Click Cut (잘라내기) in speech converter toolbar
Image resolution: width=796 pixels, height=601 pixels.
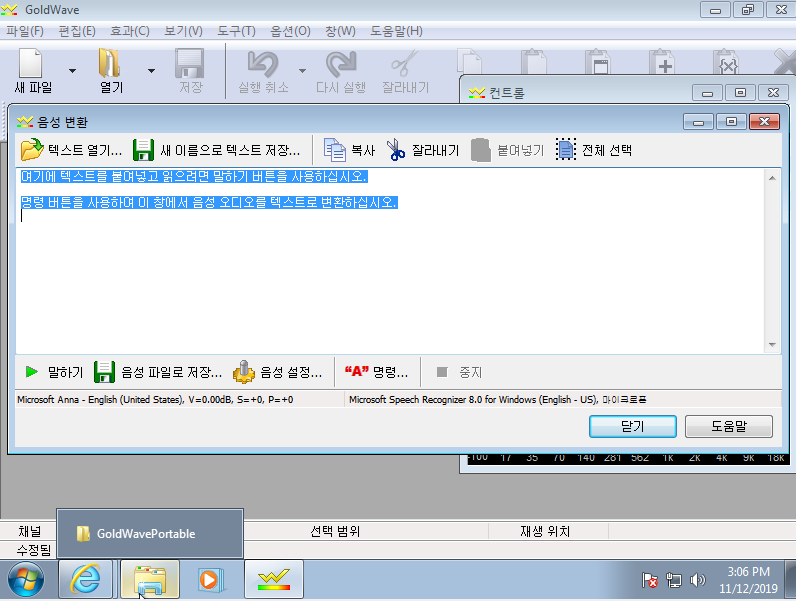(x=422, y=150)
